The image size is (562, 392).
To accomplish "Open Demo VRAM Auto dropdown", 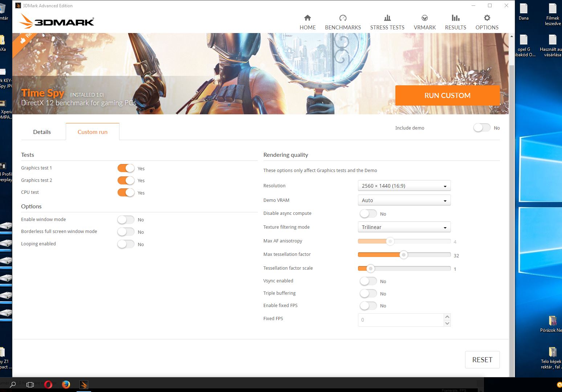I will [x=404, y=200].
